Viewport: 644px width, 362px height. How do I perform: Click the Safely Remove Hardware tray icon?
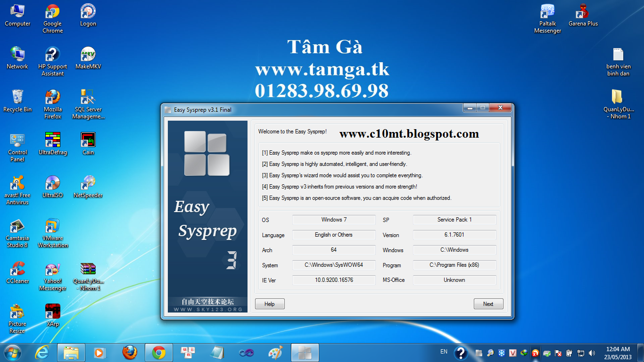click(547, 353)
